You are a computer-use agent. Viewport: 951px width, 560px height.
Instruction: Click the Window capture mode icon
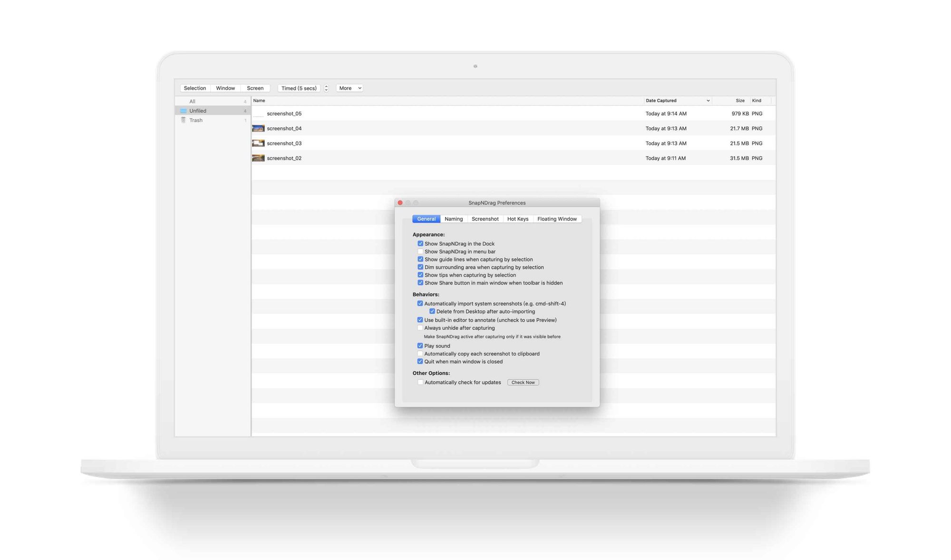(225, 87)
